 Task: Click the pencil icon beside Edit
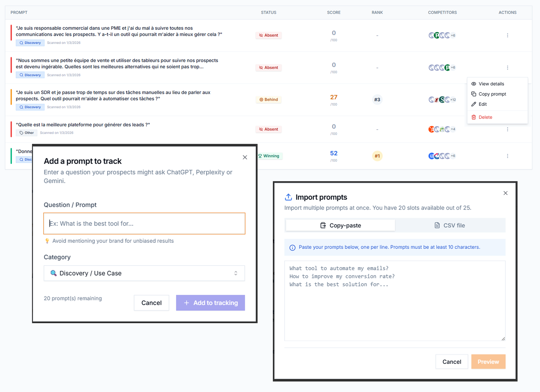point(474,104)
